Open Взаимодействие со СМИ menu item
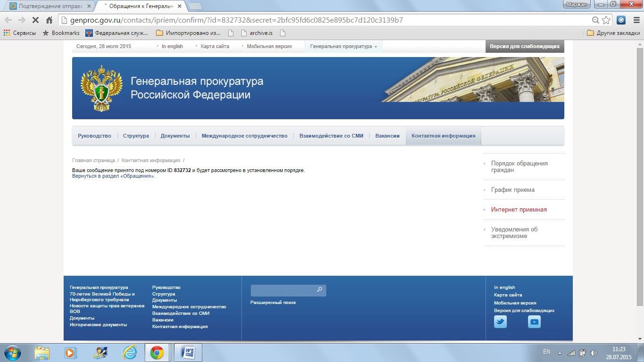This screenshot has width=644, height=362. click(331, 136)
